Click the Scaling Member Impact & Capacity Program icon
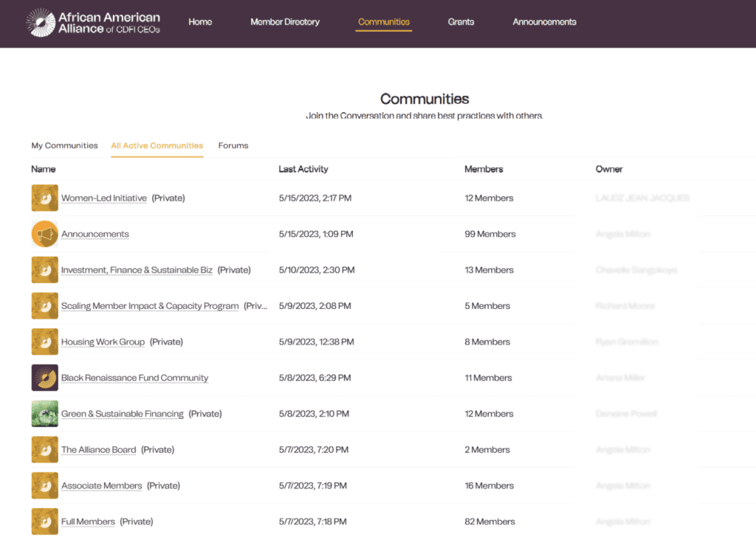The width and height of the screenshot is (756, 537). pyautogui.click(x=45, y=306)
